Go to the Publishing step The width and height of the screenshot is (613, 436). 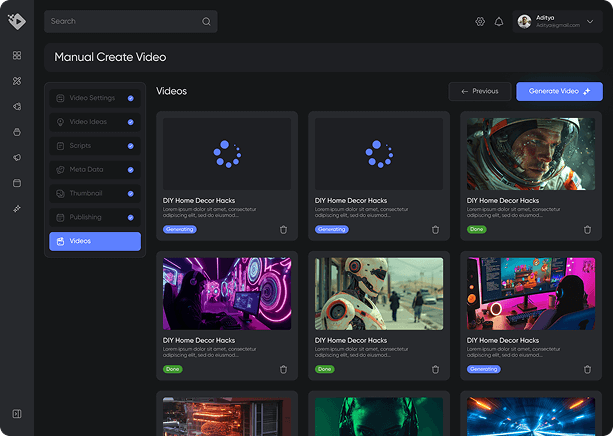95,217
